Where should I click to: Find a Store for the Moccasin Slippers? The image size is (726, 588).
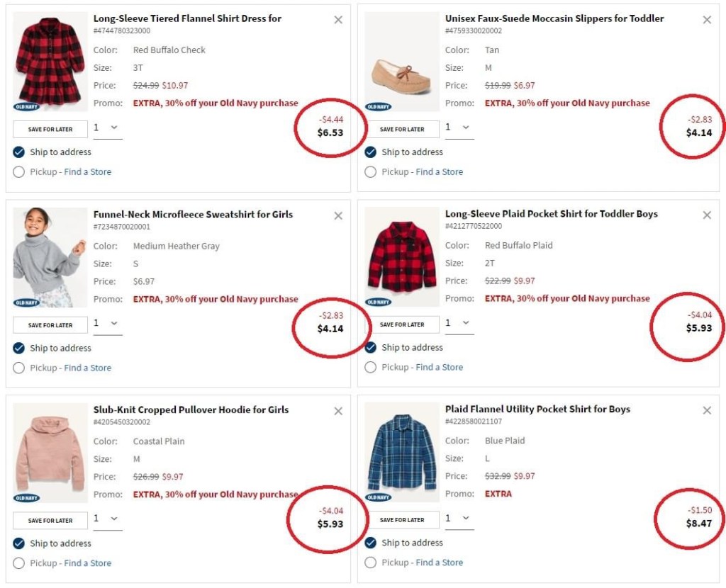coord(439,171)
